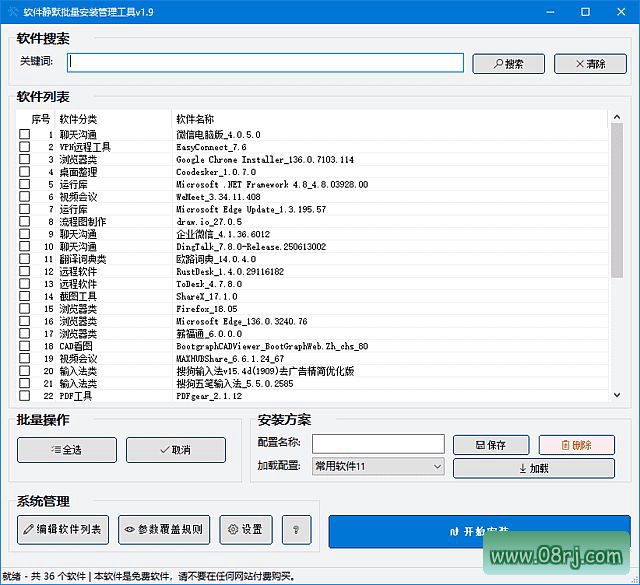The height and width of the screenshot is (585, 640).
Task: Focus the 关键词 search input field
Action: click(266, 63)
